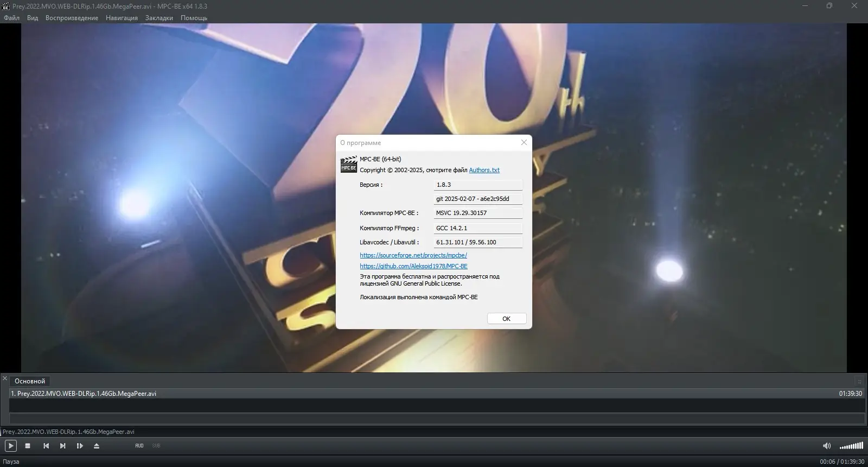Skip to the next file
Screen dimensions: 868x467
coord(62,446)
